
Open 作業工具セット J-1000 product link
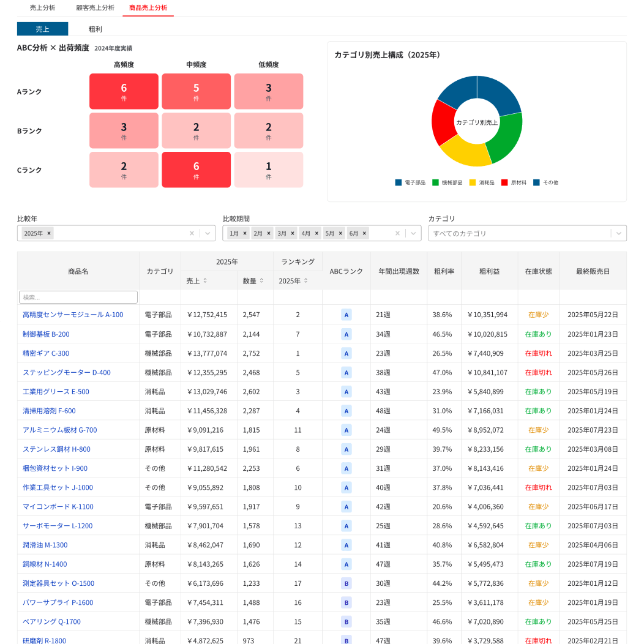(x=58, y=487)
